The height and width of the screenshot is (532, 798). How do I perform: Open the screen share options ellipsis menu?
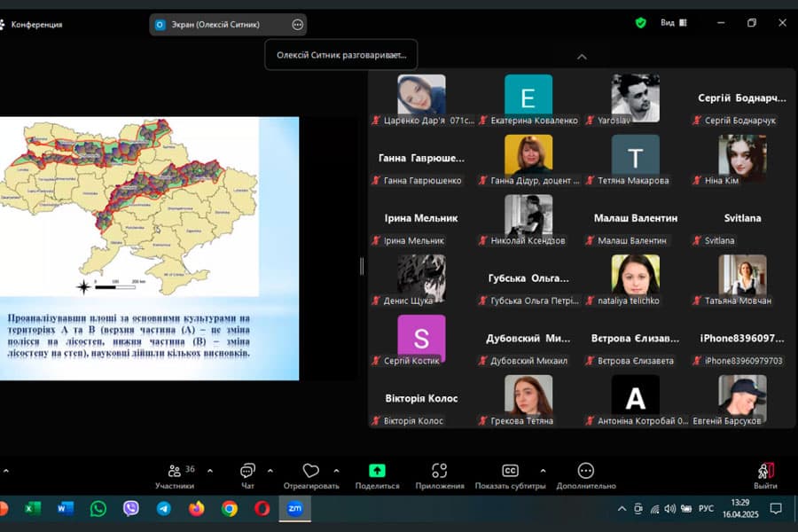pos(297,25)
